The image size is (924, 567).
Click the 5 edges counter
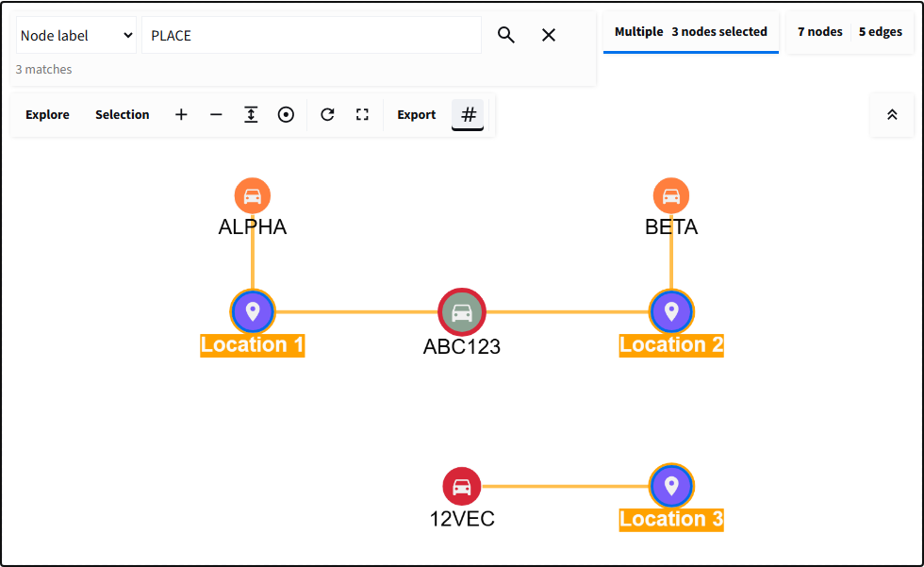pos(881,32)
